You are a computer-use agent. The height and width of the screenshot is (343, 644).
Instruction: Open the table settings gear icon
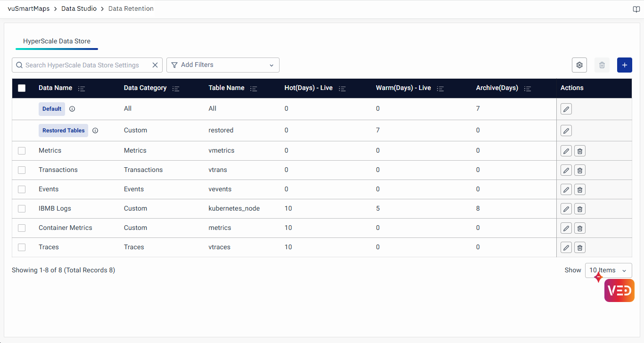coord(579,65)
